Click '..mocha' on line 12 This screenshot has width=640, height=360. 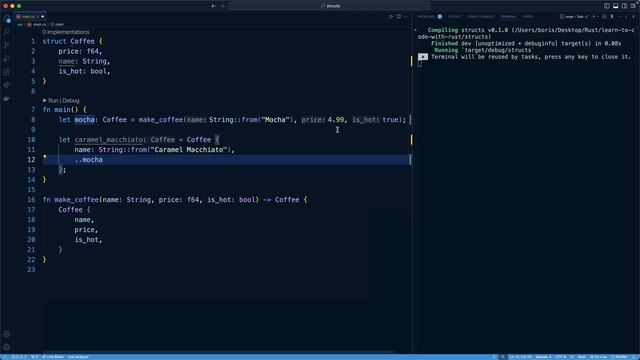pos(89,160)
